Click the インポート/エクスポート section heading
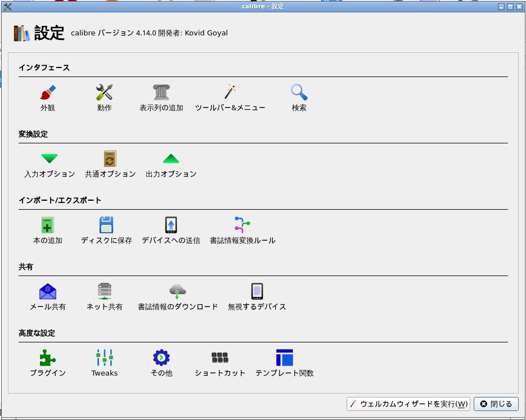 (x=60, y=201)
